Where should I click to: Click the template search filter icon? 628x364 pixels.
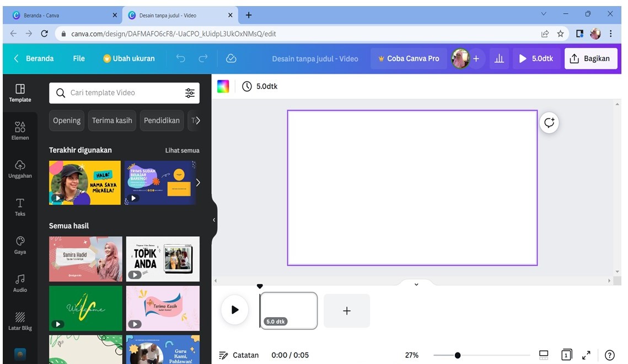click(x=190, y=93)
